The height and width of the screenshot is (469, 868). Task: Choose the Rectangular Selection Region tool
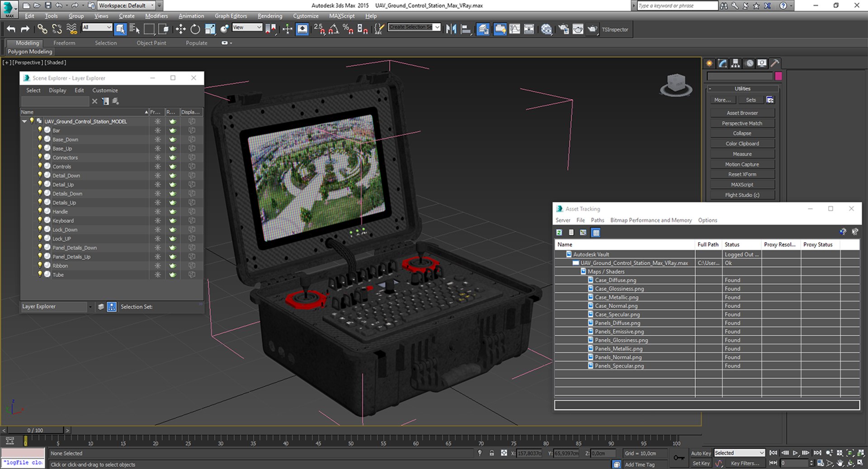[149, 29]
